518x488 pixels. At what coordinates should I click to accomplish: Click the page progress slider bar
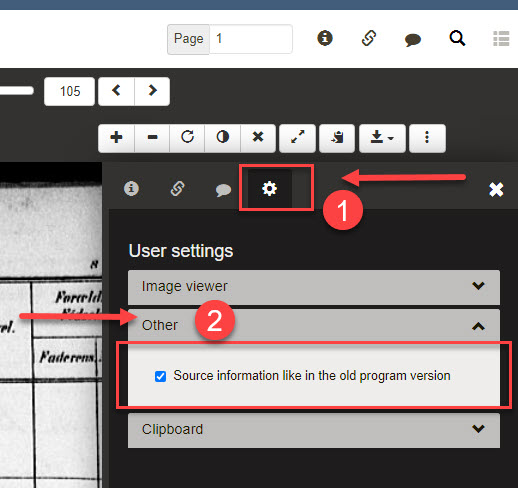tap(17, 90)
